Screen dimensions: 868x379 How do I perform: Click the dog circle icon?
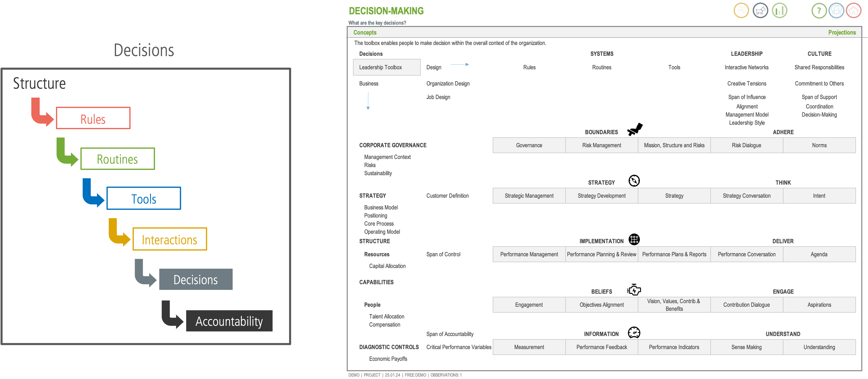(x=760, y=11)
